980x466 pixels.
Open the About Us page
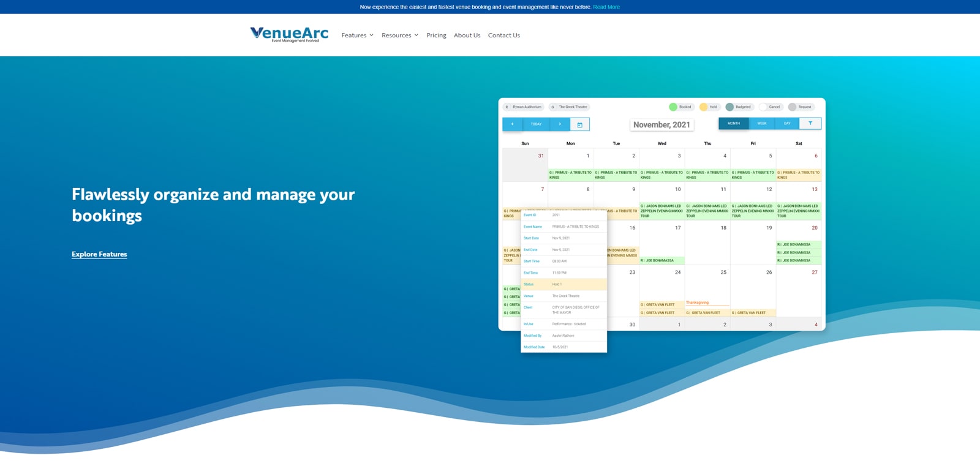467,35
